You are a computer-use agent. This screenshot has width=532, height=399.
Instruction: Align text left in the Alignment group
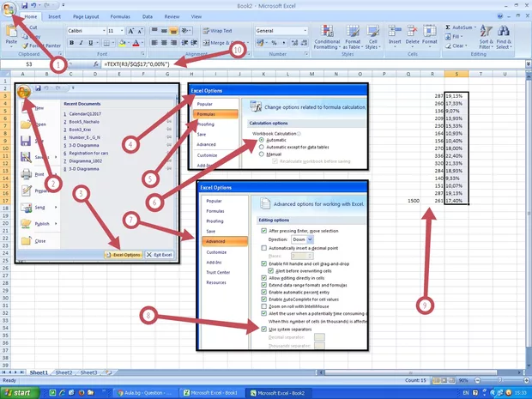point(154,43)
